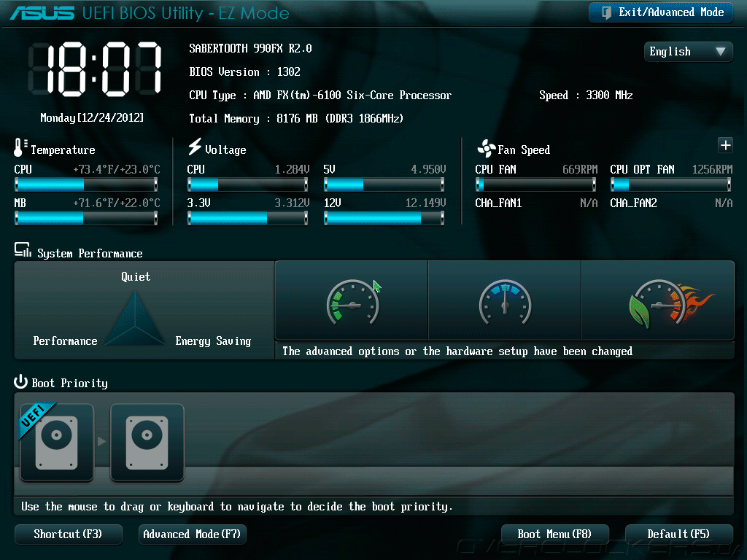This screenshot has width=747, height=560.
Task: Open the Shortcut (F3) menu
Action: pyautogui.click(x=69, y=534)
